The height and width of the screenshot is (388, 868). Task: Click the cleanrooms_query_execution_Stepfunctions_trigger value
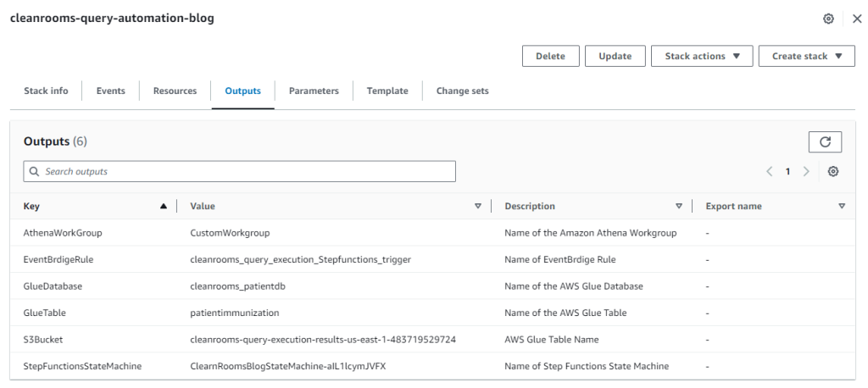coord(301,259)
